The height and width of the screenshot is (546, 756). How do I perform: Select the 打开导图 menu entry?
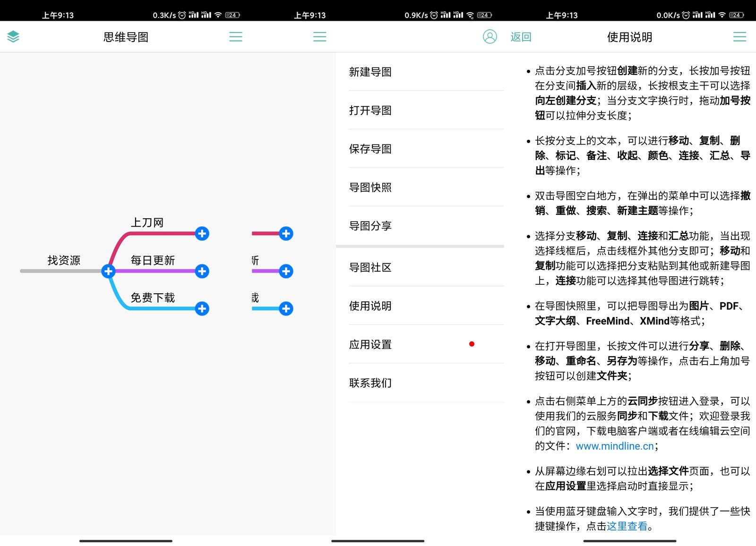pyautogui.click(x=371, y=110)
